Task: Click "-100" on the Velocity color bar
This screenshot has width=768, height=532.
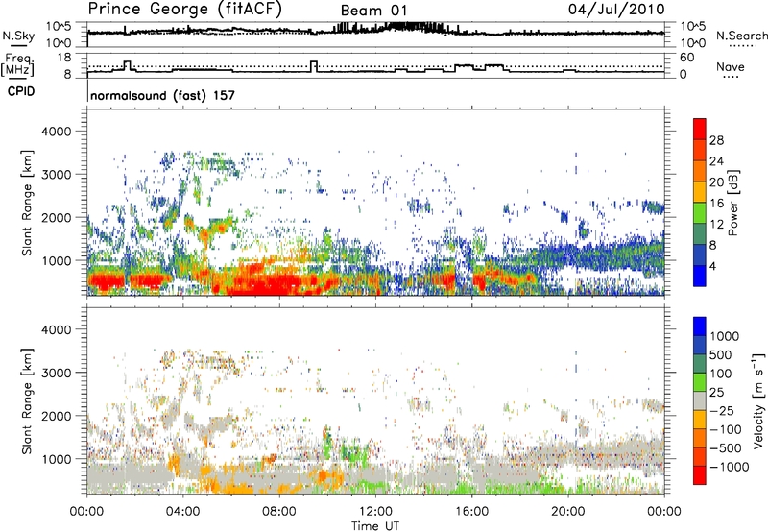Action: point(726,429)
